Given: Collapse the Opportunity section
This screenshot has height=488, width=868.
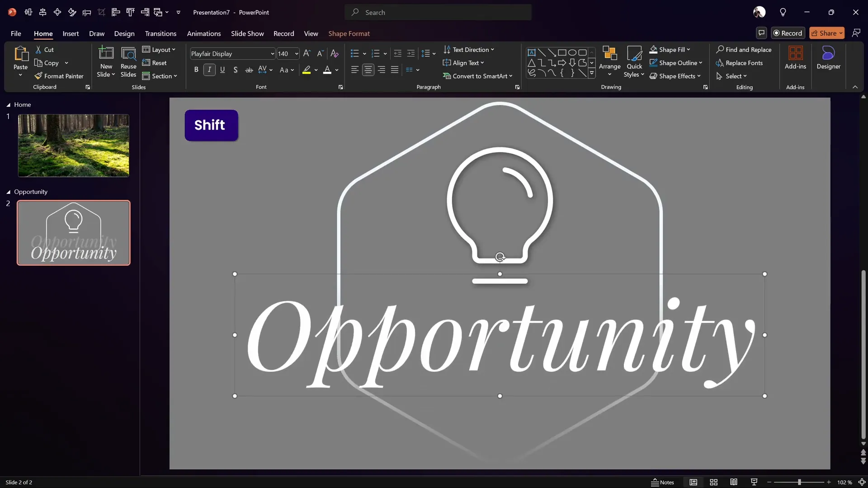Looking at the screenshot, I should (8, 192).
